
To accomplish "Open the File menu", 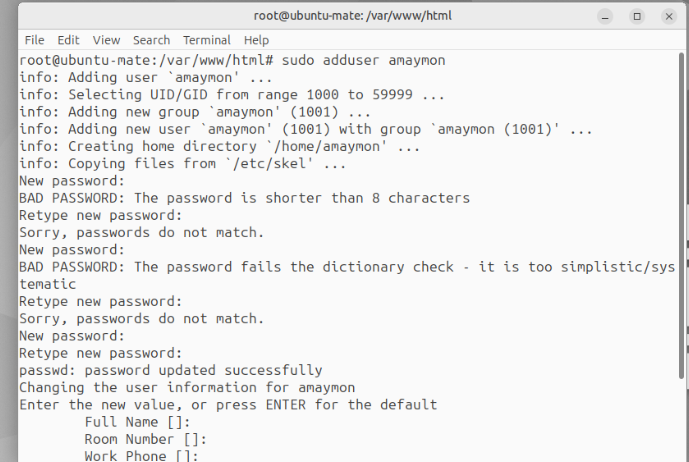I will (34, 40).
